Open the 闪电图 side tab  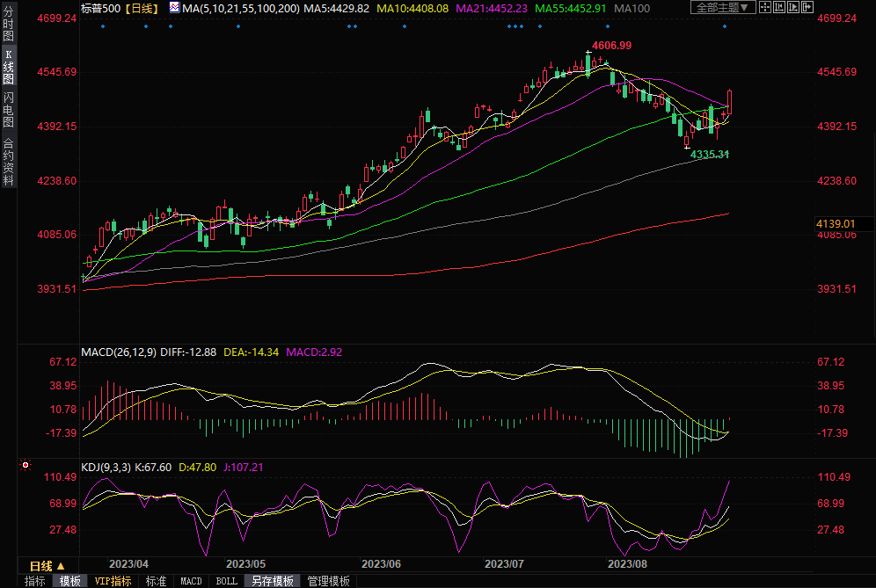(x=8, y=110)
